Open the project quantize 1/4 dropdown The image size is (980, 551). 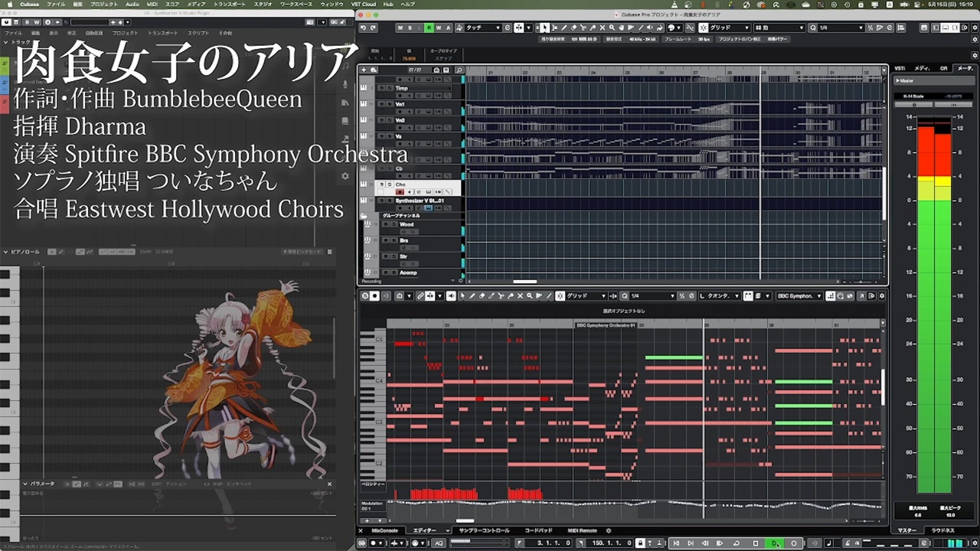click(x=842, y=28)
